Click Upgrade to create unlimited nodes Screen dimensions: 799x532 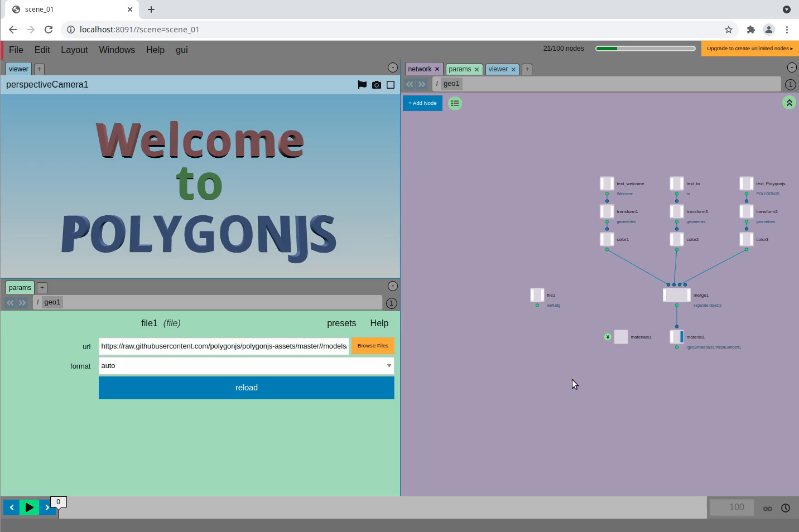coord(750,49)
